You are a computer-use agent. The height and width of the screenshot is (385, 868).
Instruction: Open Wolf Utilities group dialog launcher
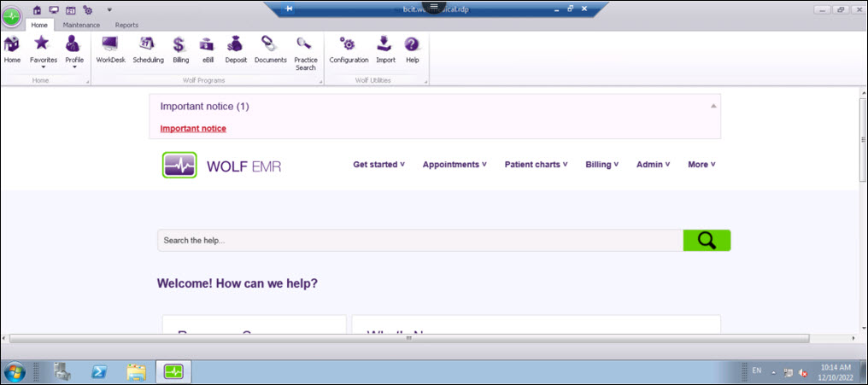(x=425, y=83)
